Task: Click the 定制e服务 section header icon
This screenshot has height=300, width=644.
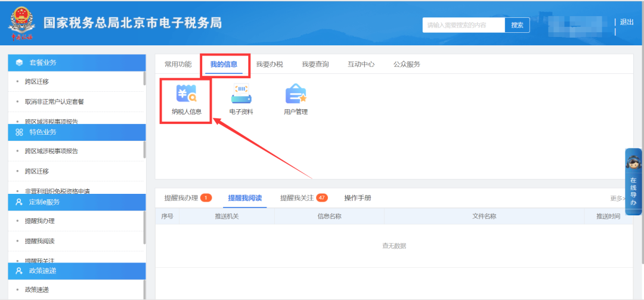Action: (x=19, y=202)
